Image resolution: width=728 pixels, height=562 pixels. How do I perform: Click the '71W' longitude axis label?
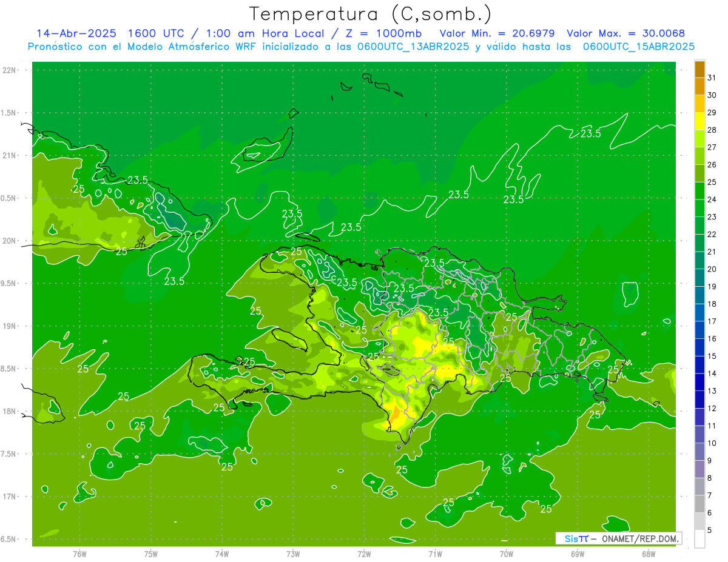(x=435, y=554)
